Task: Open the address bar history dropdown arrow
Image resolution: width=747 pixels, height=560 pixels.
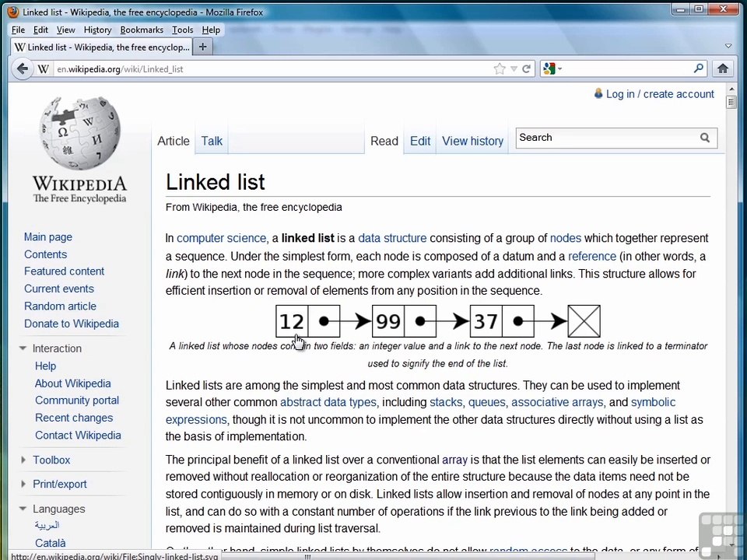Action: tap(514, 69)
